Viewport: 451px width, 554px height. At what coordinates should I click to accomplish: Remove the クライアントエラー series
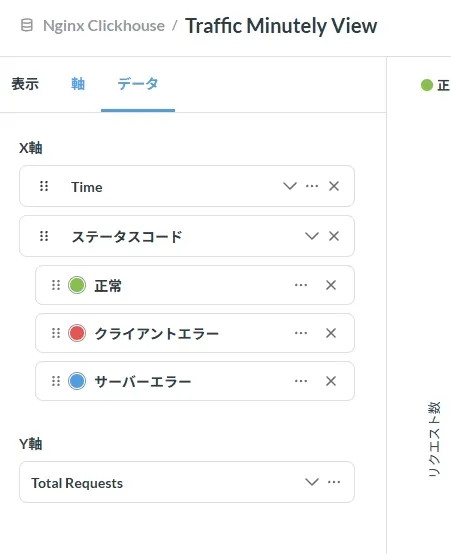point(331,333)
